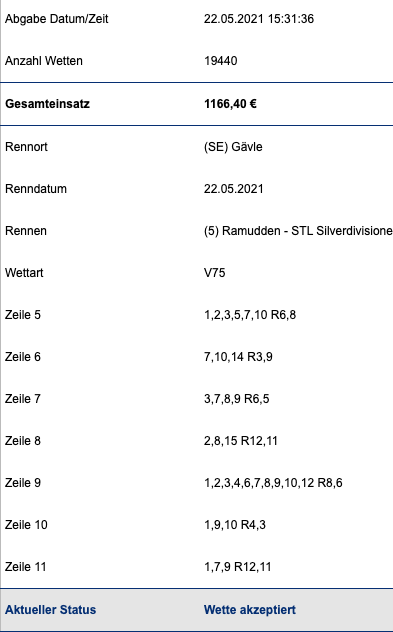
Task: Click the Zeile 11 picks 1,7,9 R12,11
Action: pos(237,567)
